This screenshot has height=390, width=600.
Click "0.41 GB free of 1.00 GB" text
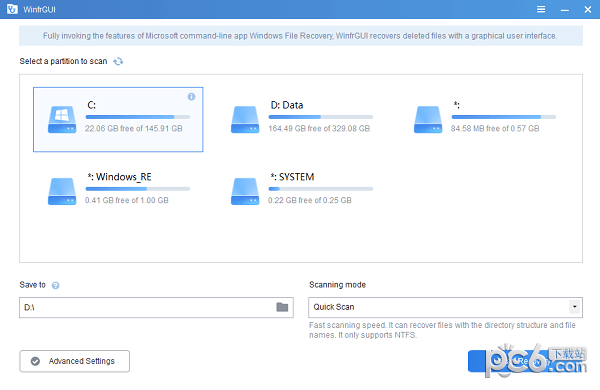[x=127, y=201]
